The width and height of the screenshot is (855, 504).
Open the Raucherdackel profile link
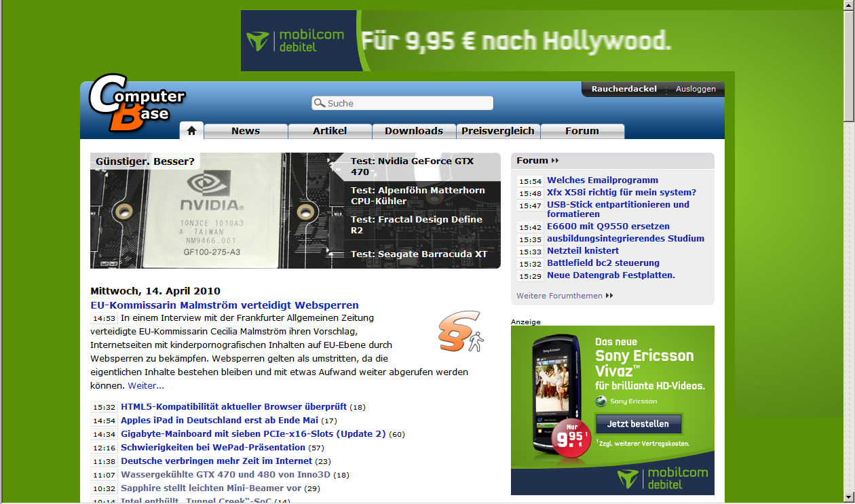[x=624, y=89]
